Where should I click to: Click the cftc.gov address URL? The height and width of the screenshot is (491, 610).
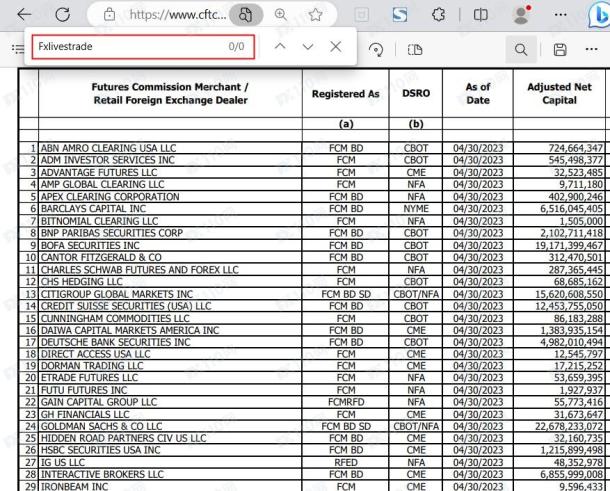tap(178, 15)
